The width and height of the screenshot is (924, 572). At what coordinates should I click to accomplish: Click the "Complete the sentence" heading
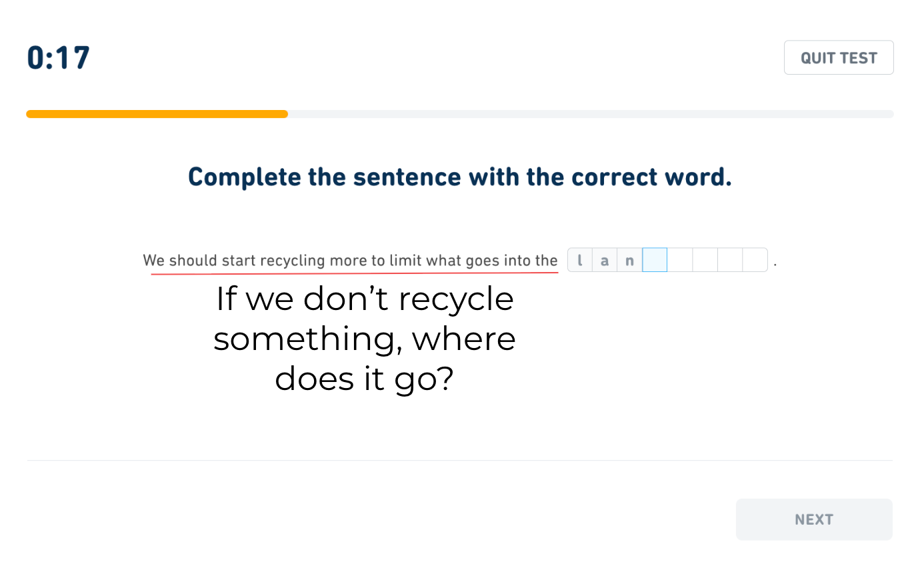(459, 177)
